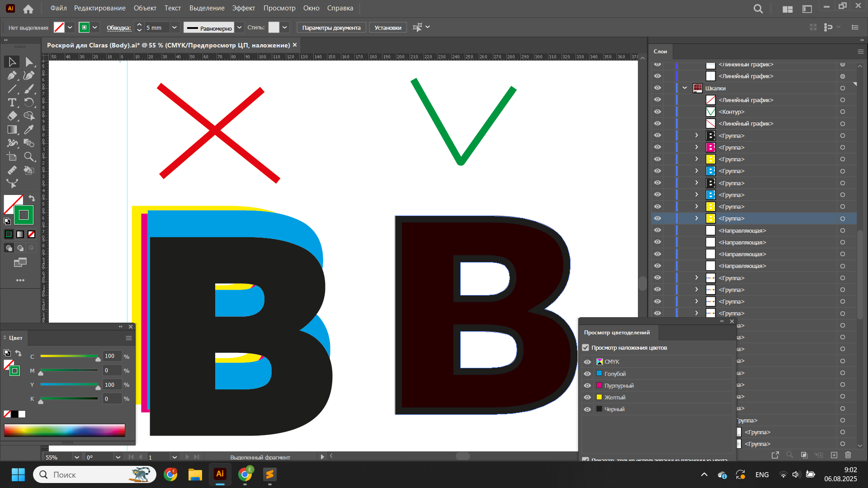This screenshot has width=868, height=488.
Task: Open the rotation angle dropdown
Action: pos(118,457)
